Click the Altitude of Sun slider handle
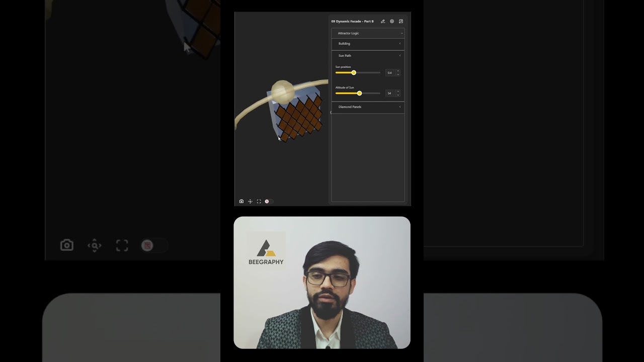 (x=359, y=94)
